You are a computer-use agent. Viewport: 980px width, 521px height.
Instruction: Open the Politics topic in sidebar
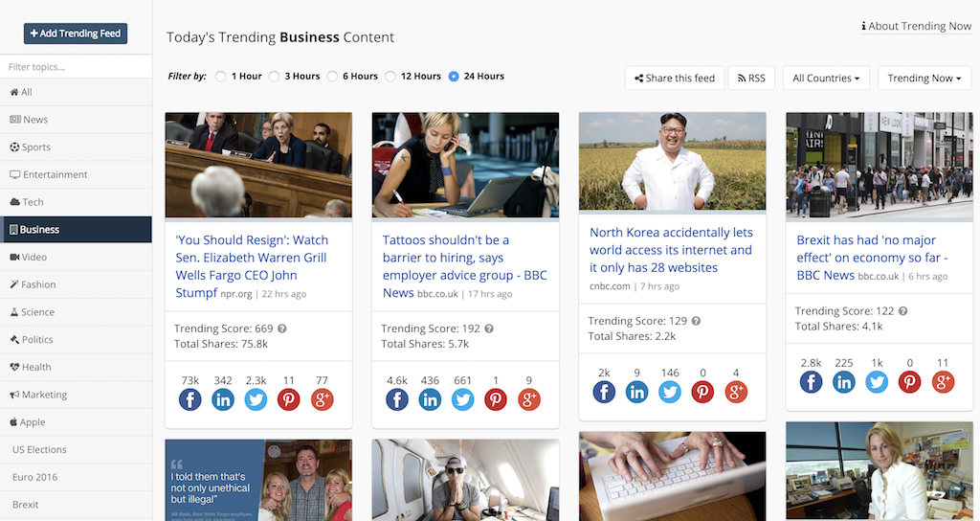pyautogui.click(x=76, y=340)
